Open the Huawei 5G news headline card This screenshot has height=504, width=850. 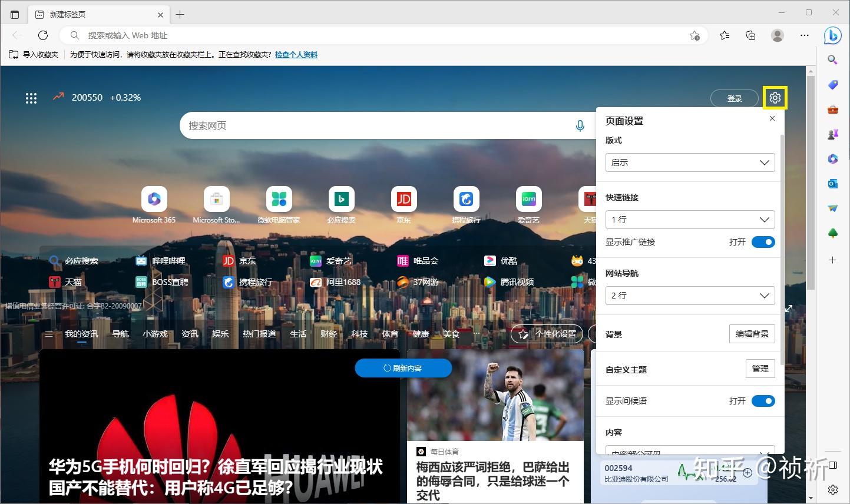click(220, 426)
